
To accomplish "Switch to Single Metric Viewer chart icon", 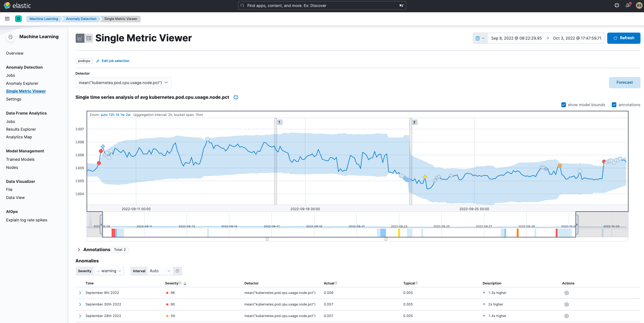I will [80, 38].
